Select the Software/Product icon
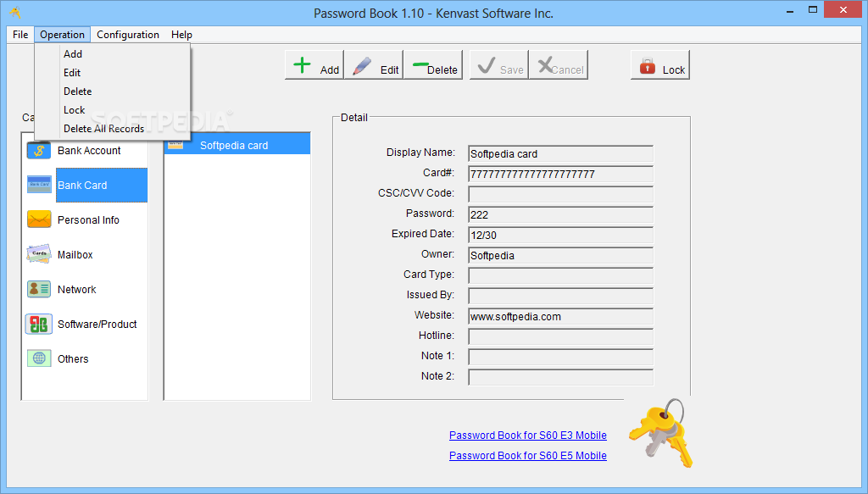This screenshot has width=868, height=494. click(x=39, y=325)
